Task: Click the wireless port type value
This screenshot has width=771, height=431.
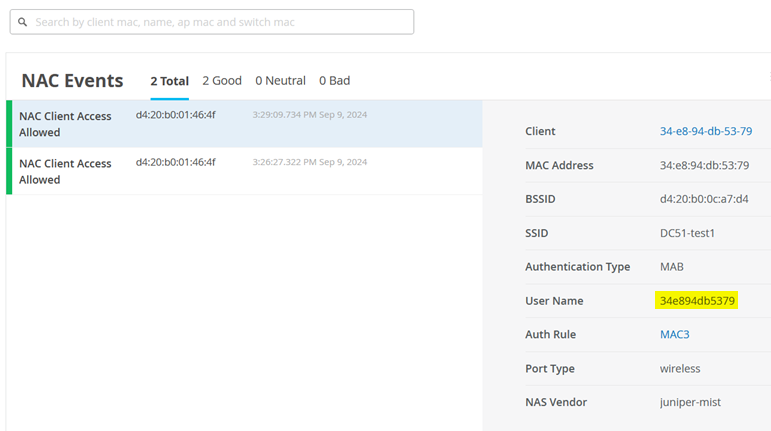Action: pyautogui.click(x=680, y=368)
